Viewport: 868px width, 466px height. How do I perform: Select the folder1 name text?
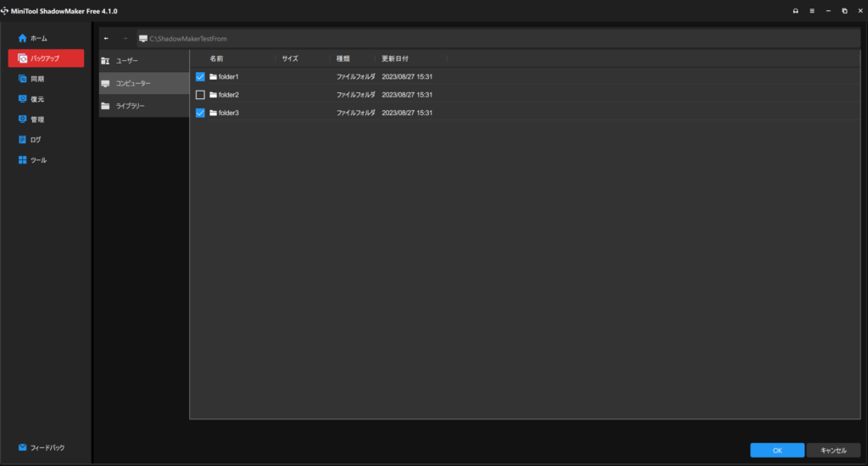(x=229, y=77)
